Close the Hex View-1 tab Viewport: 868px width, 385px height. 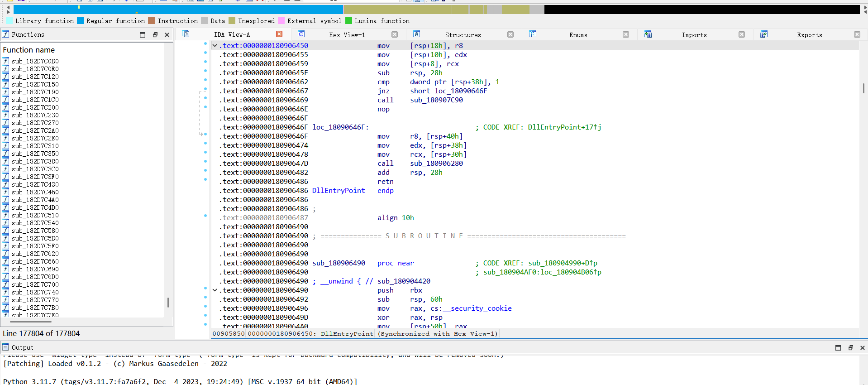[395, 34]
